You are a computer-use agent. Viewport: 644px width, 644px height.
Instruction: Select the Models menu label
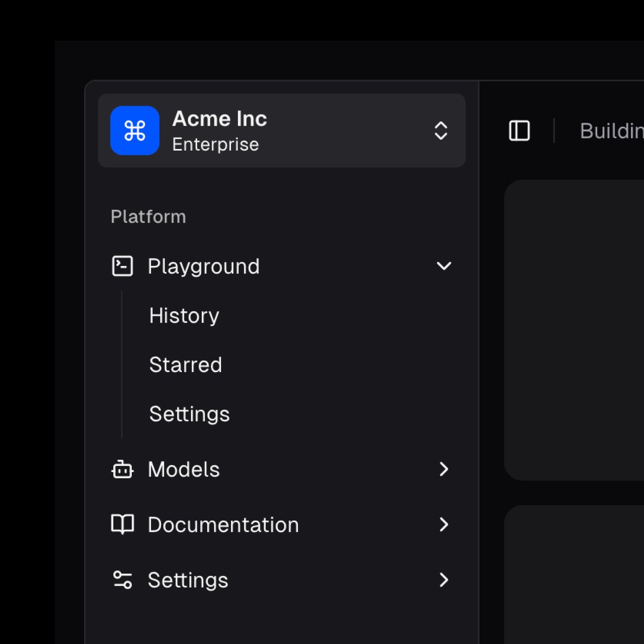[x=184, y=470]
